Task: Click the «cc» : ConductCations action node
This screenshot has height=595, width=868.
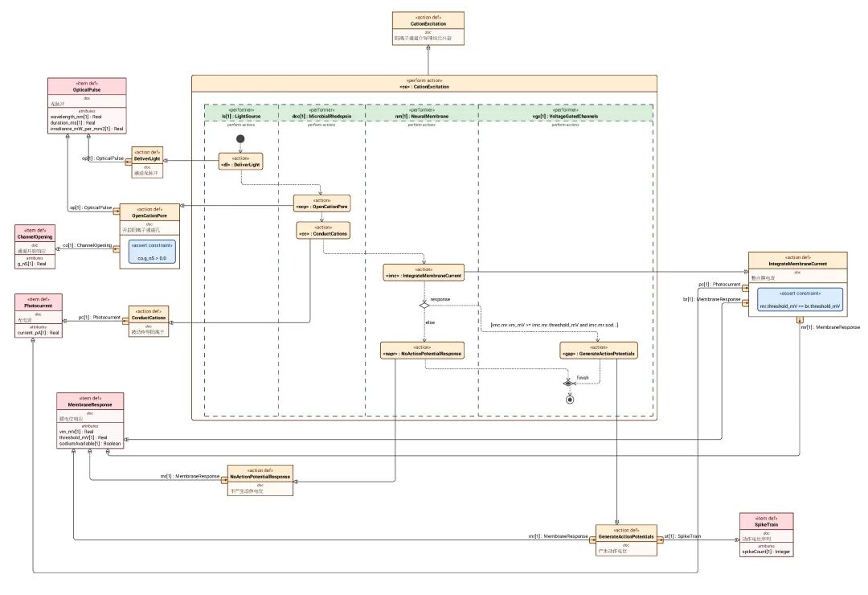Action: coord(323,231)
